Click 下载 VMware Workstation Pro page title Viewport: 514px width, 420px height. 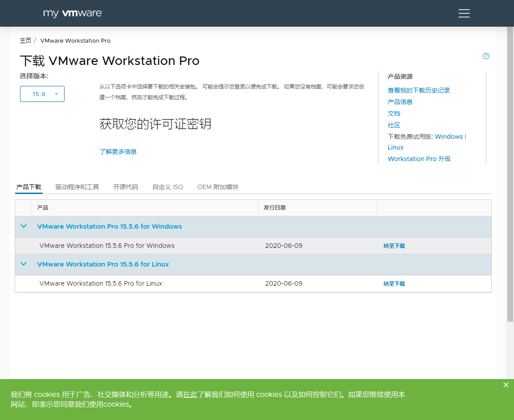(109, 61)
